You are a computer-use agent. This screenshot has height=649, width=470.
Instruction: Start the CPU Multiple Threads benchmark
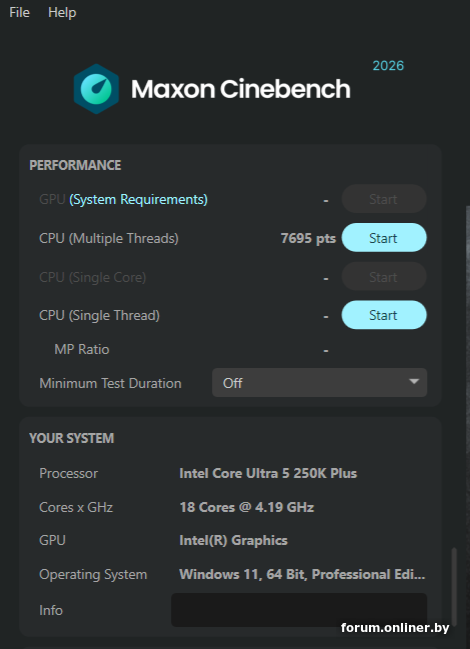click(384, 238)
